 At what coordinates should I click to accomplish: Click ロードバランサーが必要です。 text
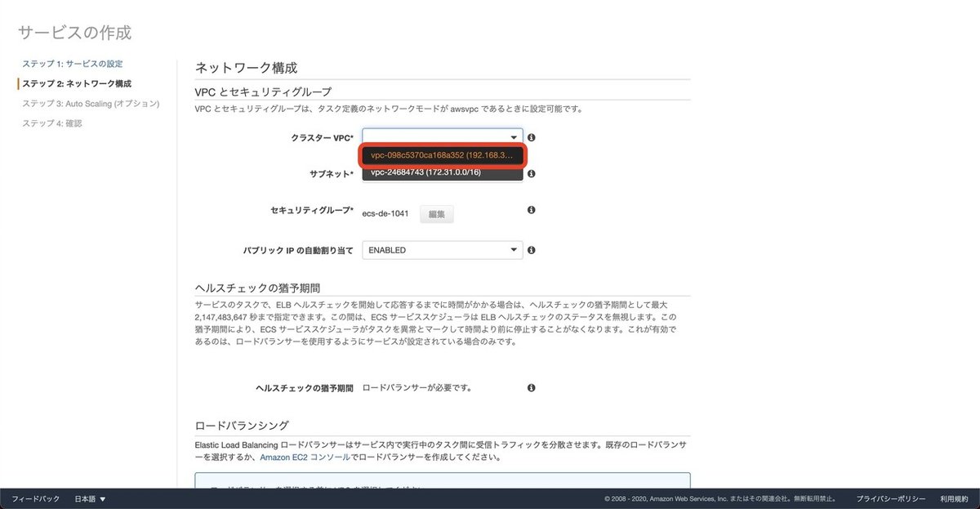tap(417, 387)
